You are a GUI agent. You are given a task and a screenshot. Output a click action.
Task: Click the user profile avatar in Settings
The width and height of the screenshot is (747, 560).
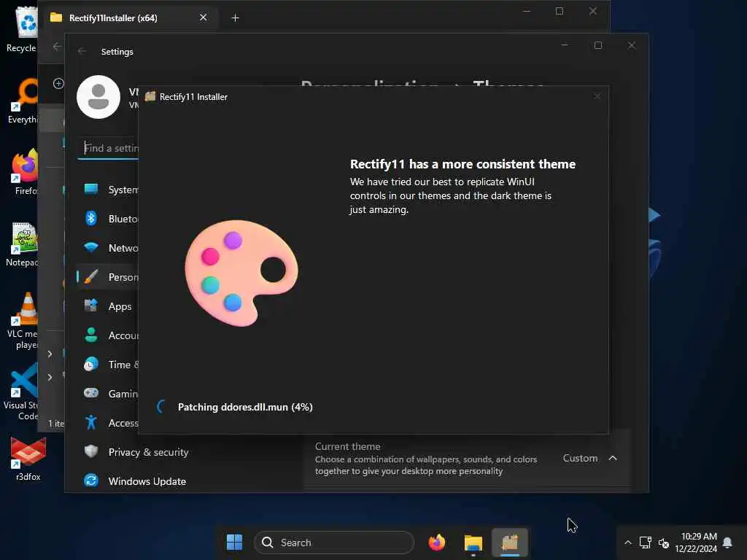click(98, 97)
